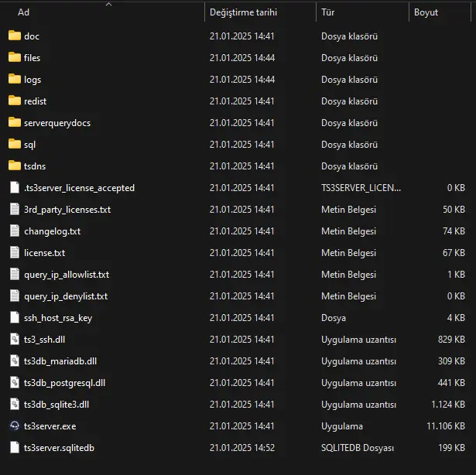476x475 pixels.
Task: Select the name ts3_ssh.dll
Action: [45, 340]
